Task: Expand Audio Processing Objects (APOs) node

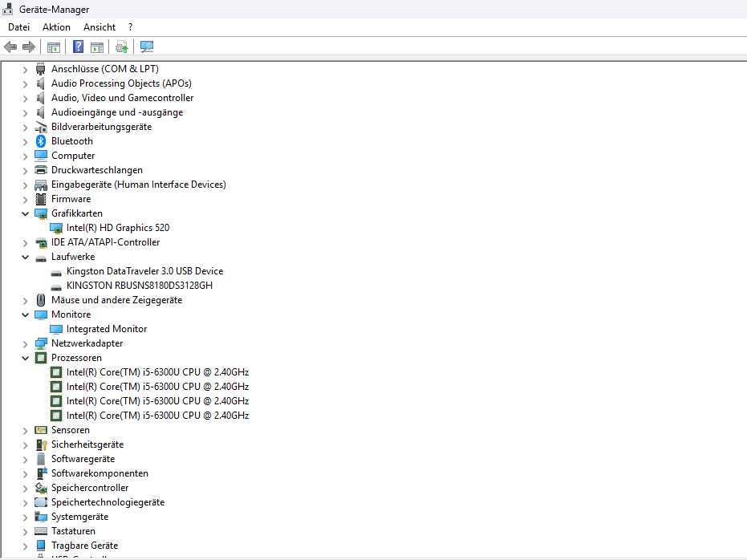Action: (x=25, y=83)
